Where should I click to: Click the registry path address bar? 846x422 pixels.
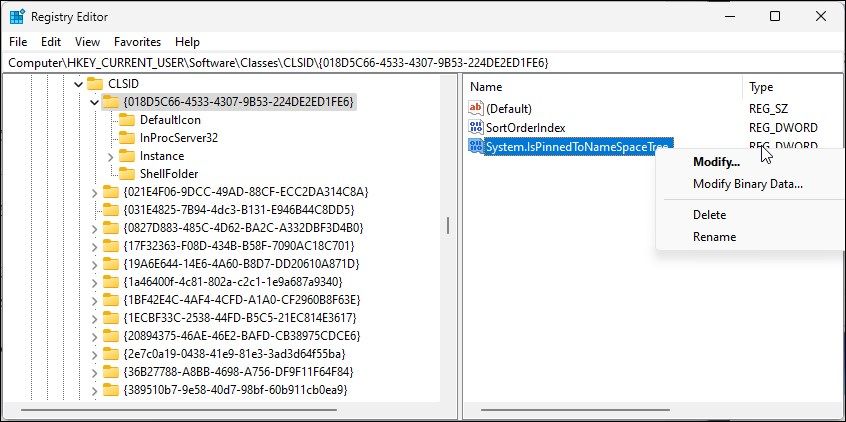coord(423,63)
